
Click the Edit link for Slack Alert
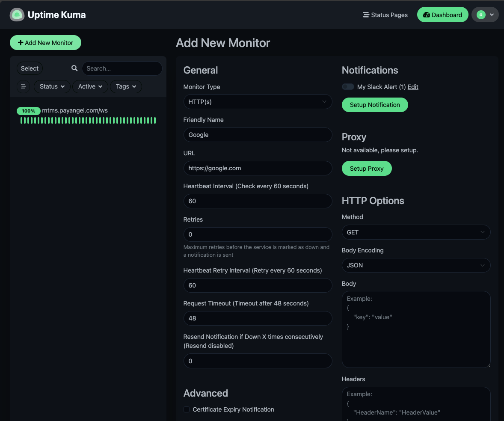click(413, 87)
